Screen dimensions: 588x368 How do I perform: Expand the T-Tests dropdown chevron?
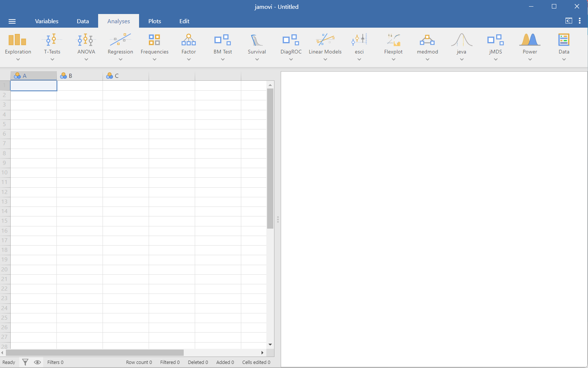52,59
